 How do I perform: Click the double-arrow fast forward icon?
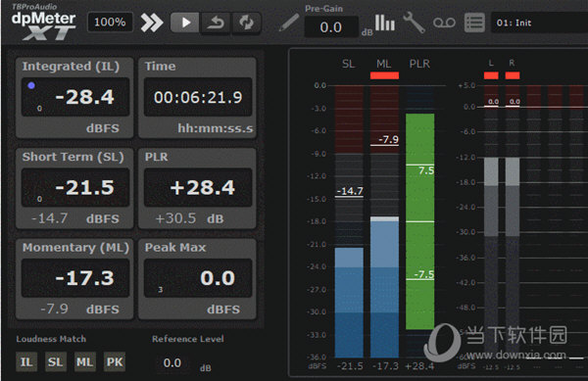[x=152, y=23]
